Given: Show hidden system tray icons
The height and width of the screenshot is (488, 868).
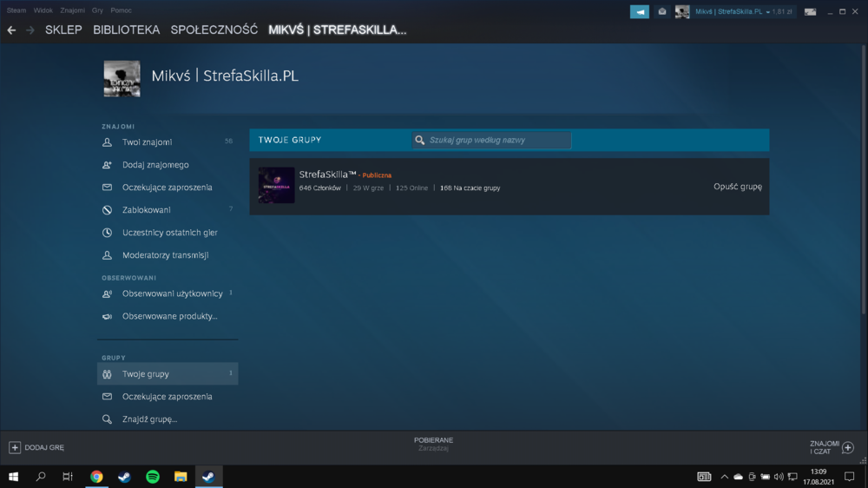Looking at the screenshot, I should click(724, 477).
